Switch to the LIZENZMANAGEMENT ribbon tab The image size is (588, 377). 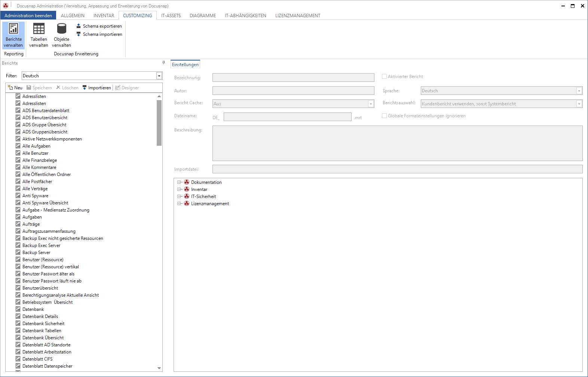pyautogui.click(x=298, y=16)
